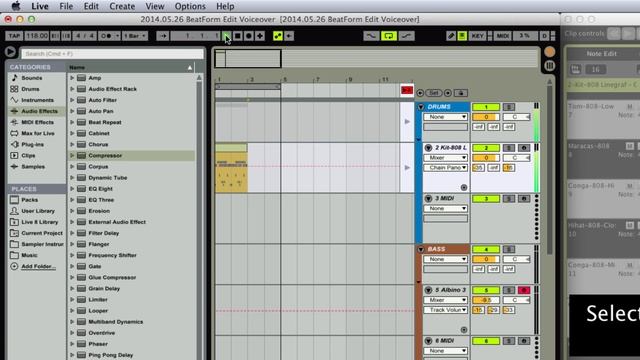Toggle the Follow arrow button

162,36
